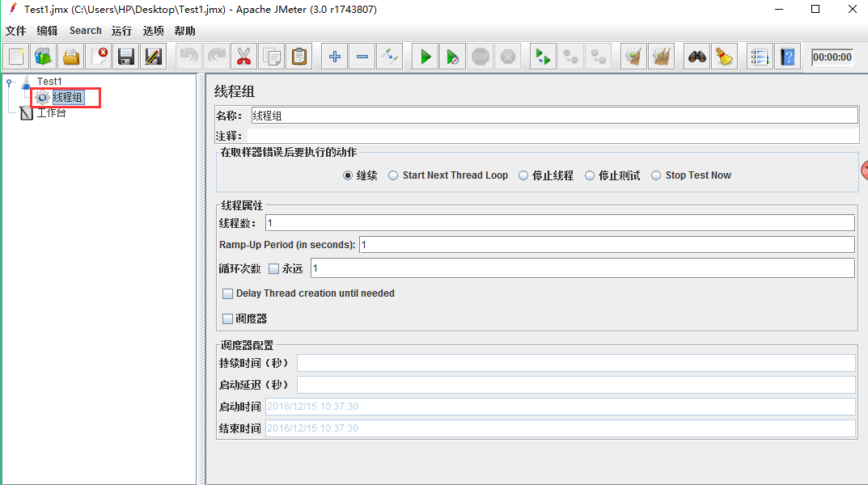
Task: Select 线程组 node in tree
Action: 67,97
